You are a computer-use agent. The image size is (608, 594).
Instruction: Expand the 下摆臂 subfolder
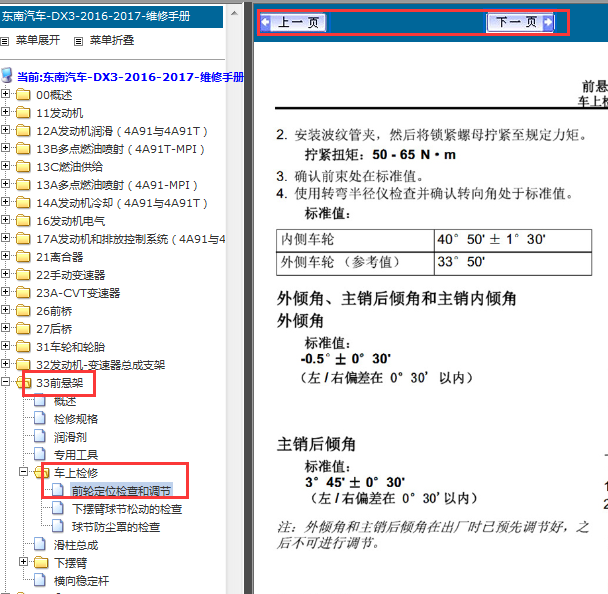pyautogui.click(x=24, y=562)
